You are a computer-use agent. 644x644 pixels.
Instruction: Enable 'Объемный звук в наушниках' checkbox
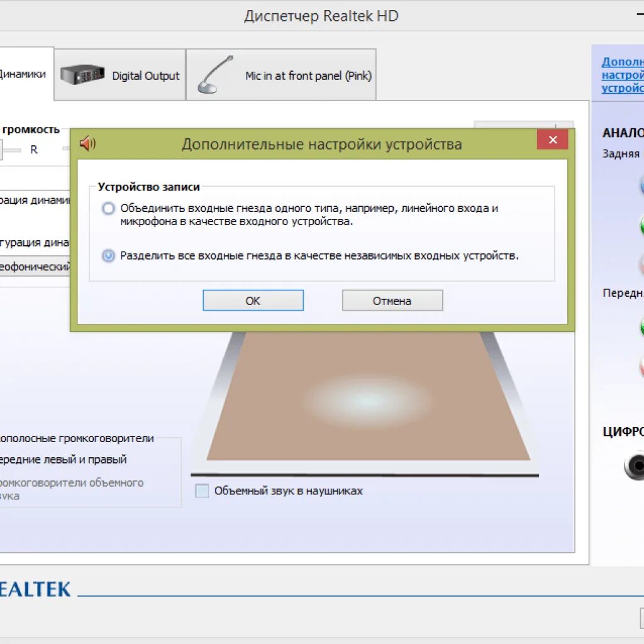pyautogui.click(x=202, y=491)
